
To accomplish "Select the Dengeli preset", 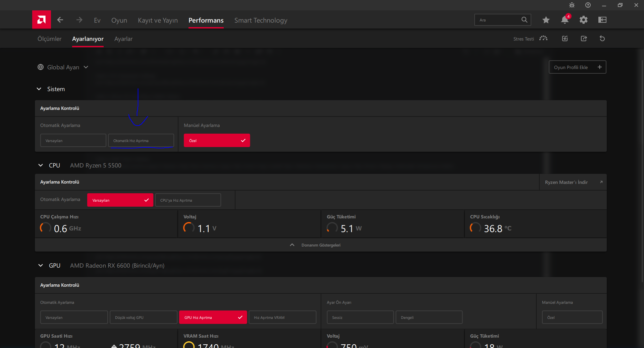I will [x=429, y=317].
